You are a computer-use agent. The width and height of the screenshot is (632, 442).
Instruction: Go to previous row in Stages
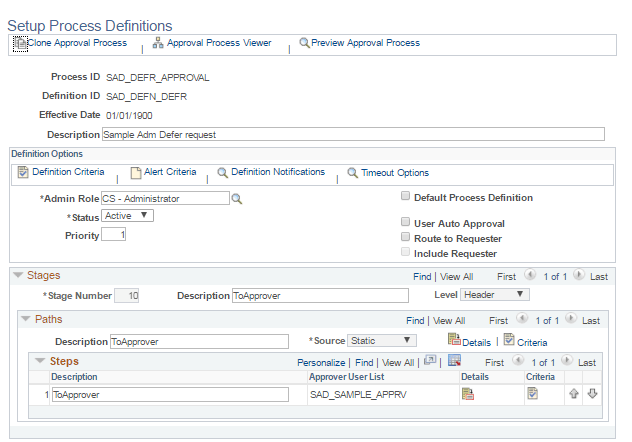(x=530, y=275)
